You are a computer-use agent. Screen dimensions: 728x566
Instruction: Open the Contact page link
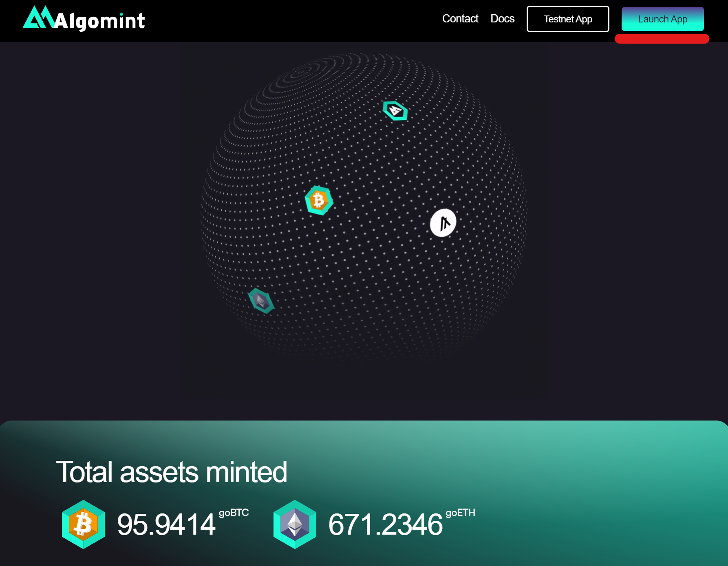(x=460, y=19)
